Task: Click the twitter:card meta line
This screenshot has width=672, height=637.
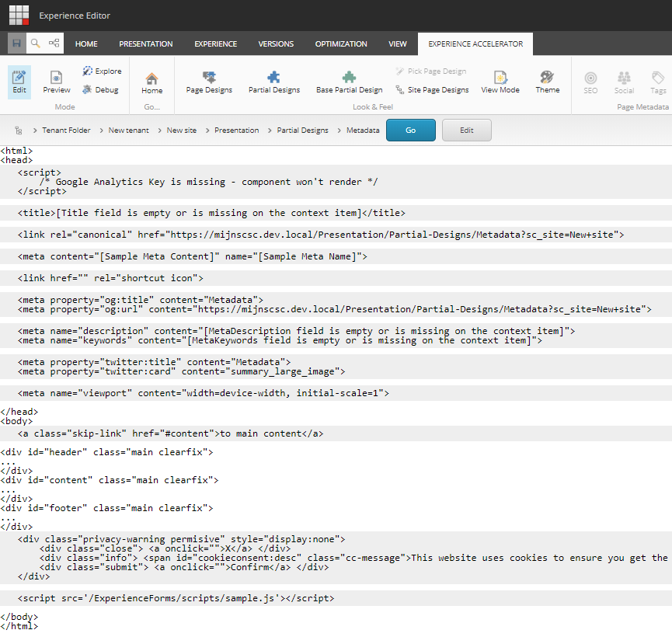Action: click(x=181, y=371)
